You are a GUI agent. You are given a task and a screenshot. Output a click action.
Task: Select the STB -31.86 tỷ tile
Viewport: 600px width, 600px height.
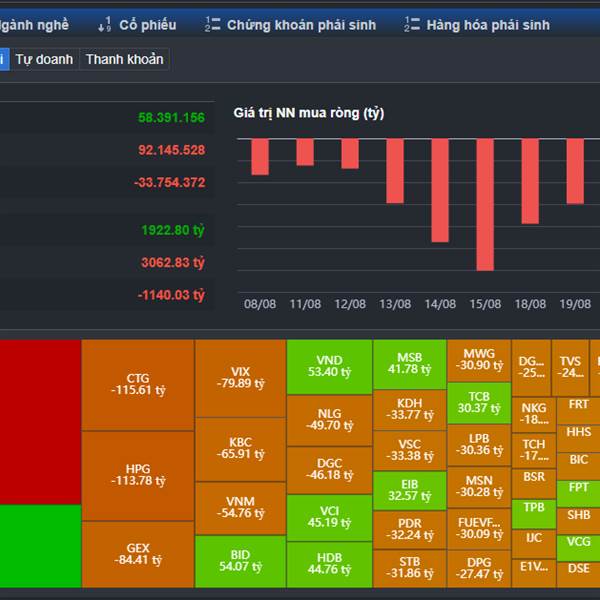pos(409,569)
